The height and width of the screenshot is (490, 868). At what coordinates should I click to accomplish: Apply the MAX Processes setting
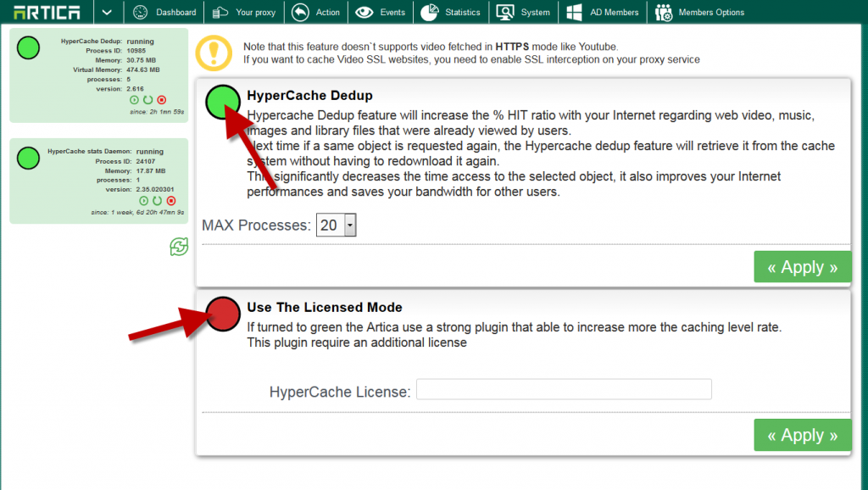(802, 267)
